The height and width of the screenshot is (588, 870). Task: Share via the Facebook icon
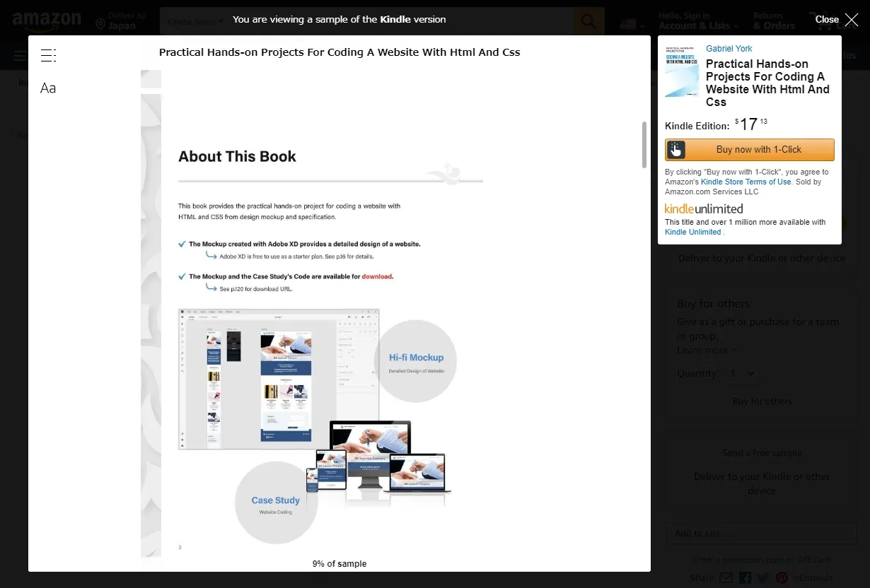click(745, 578)
